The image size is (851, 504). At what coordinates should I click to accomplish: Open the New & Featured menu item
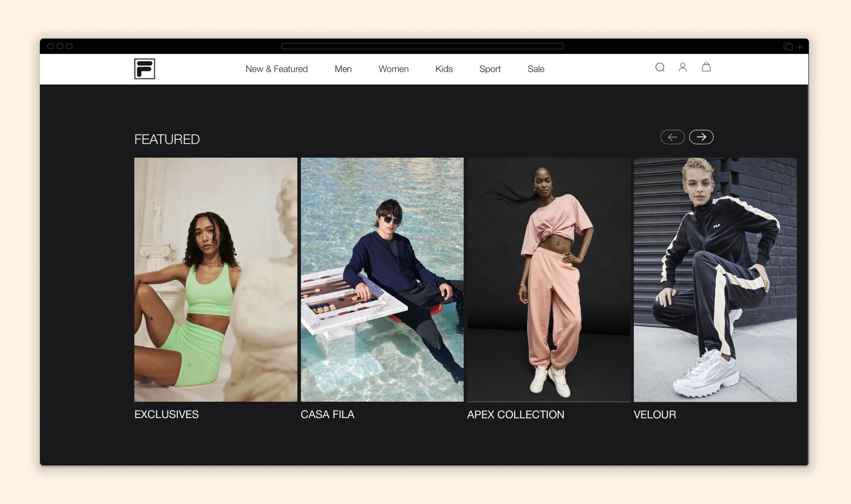277,68
